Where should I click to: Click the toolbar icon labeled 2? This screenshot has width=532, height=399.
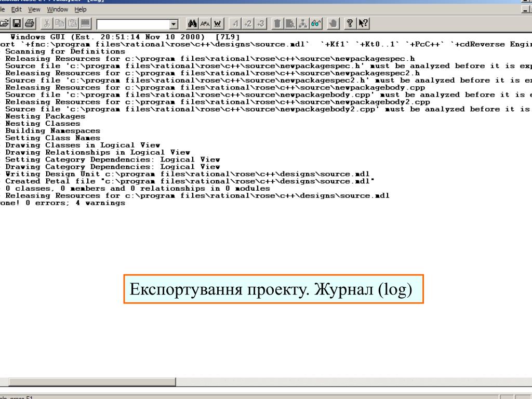pyautogui.click(x=248, y=23)
